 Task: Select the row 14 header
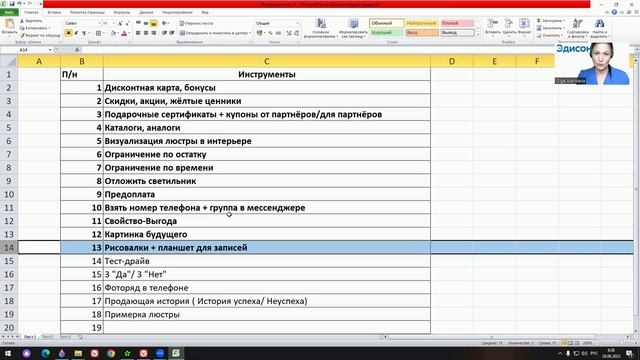(x=9, y=247)
